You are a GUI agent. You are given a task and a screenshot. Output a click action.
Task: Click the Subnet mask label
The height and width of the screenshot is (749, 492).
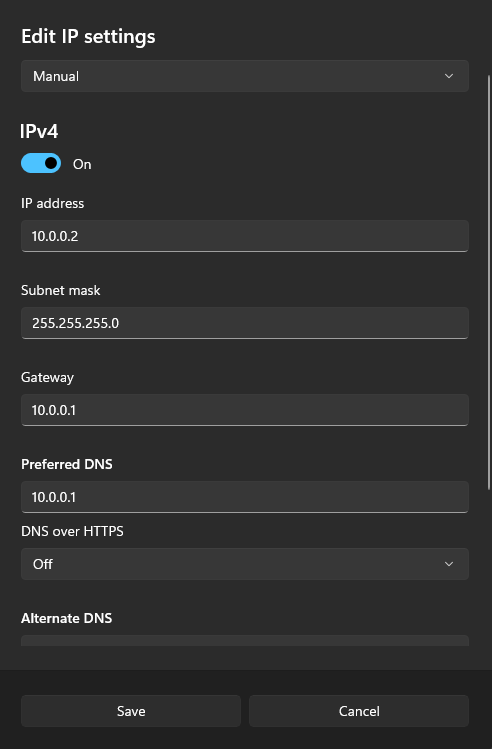(61, 290)
